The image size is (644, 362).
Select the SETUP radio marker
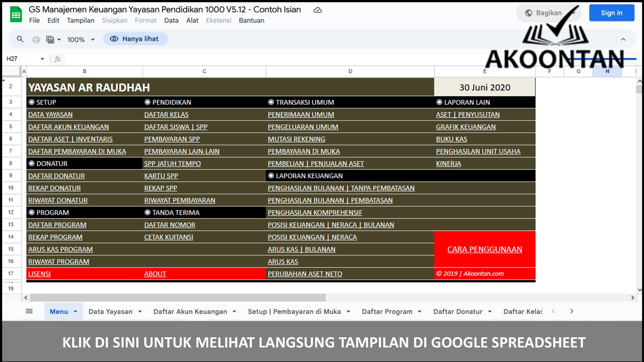pos(31,102)
